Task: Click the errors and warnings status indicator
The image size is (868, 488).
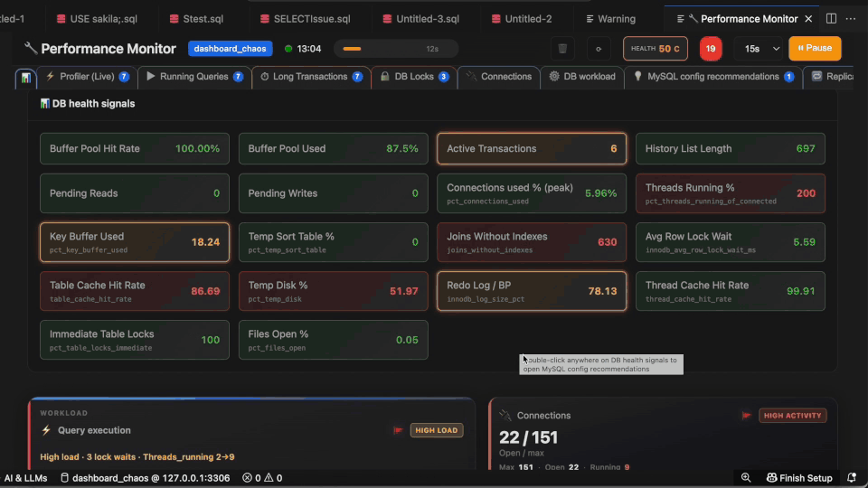Action: coord(262,477)
